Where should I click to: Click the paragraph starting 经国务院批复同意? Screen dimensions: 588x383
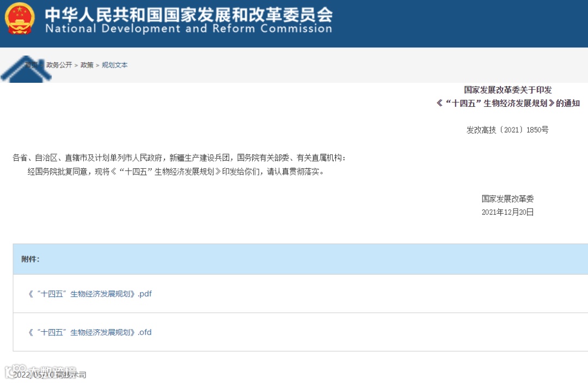tap(176, 172)
